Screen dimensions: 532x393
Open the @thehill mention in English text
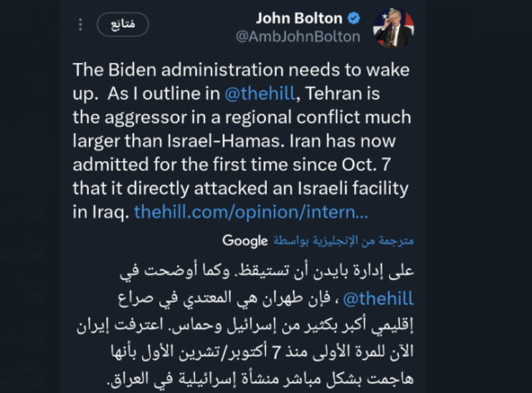(x=260, y=93)
